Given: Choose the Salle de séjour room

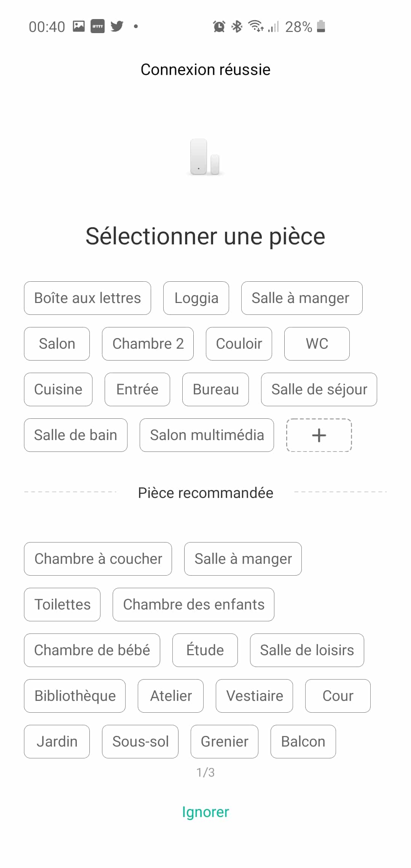Looking at the screenshot, I should 319,389.
